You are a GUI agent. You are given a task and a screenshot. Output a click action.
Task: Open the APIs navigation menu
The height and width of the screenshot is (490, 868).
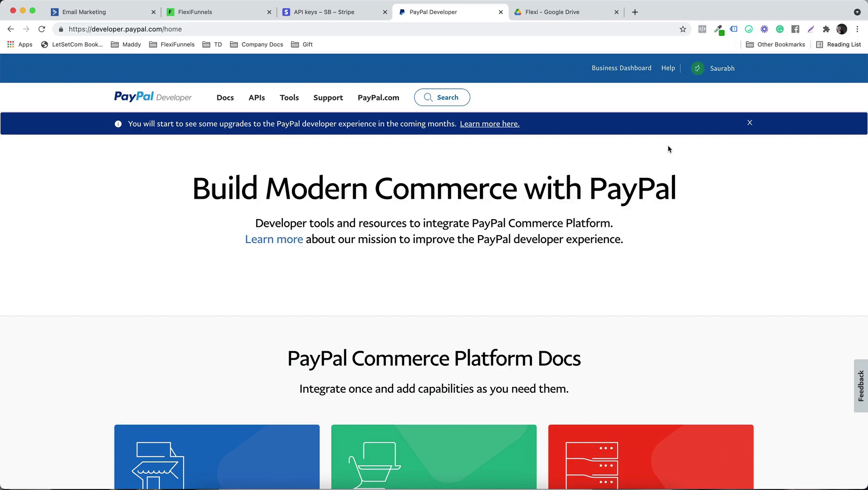[256, 98]
